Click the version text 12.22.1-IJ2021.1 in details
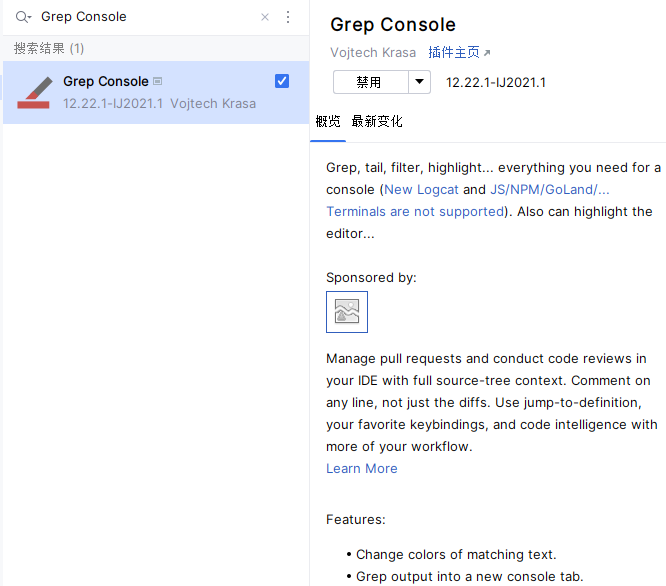Screen dimensions: 666x586 [x=496, y=82]
